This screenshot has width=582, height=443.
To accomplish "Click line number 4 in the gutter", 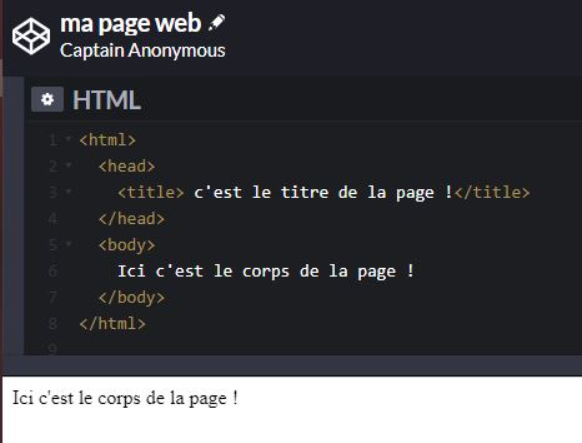I will point(53,219).
